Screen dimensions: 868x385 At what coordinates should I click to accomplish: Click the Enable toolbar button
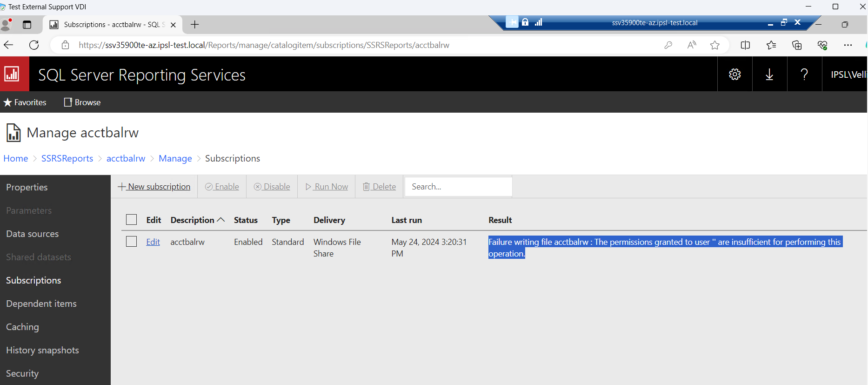click(x=222, y=187)
